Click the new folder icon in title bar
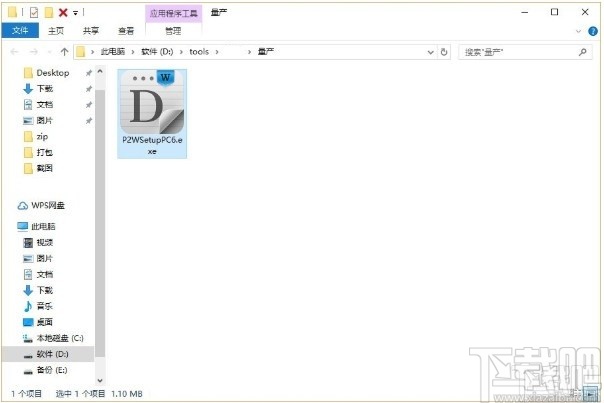The width and height of the screenshot is (604, 403). (49, 13)
